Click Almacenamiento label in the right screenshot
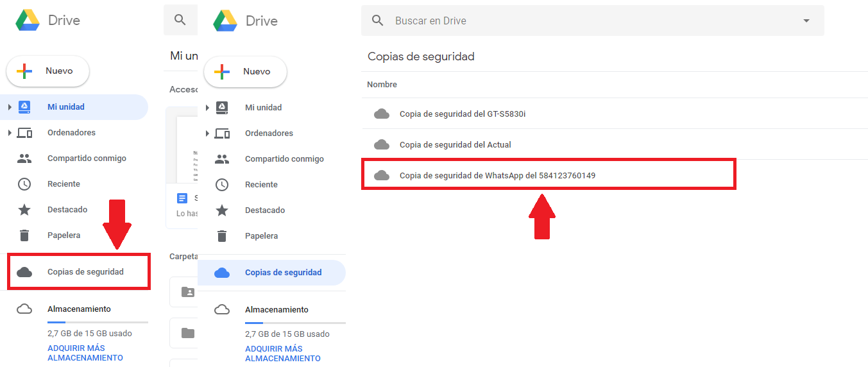Image resolution: width=868 pixels, height=367 pixels. [x=277, y=310]
